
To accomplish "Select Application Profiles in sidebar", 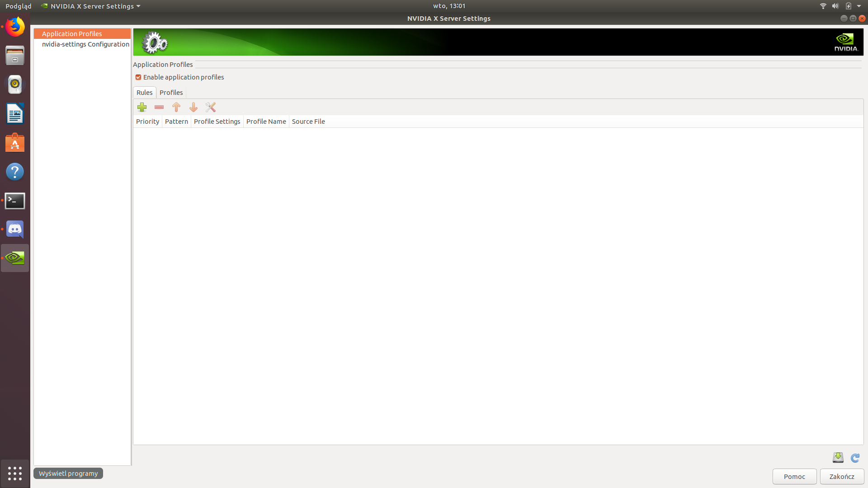I will [x=72, y=34].
